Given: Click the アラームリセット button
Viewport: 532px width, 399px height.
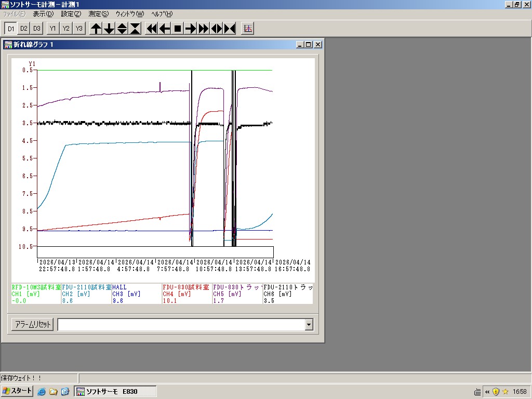Looking at the screenshot, I should coord(32,325).
